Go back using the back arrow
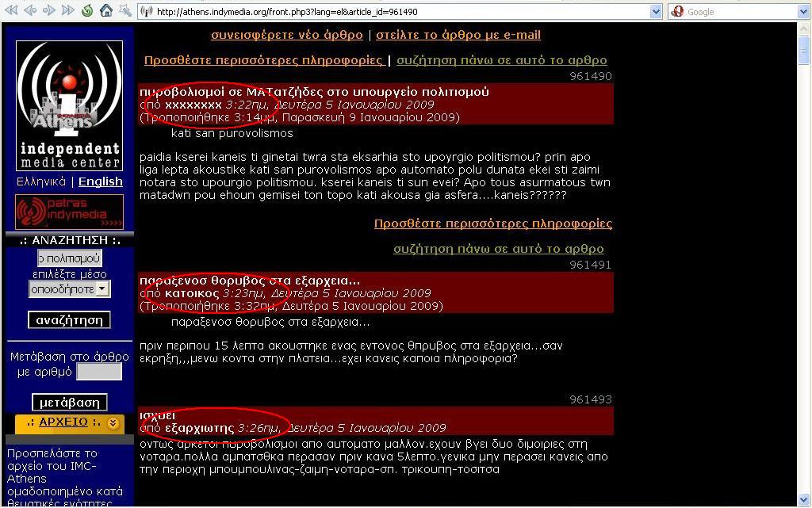The image size is (812, 508). 29,11
